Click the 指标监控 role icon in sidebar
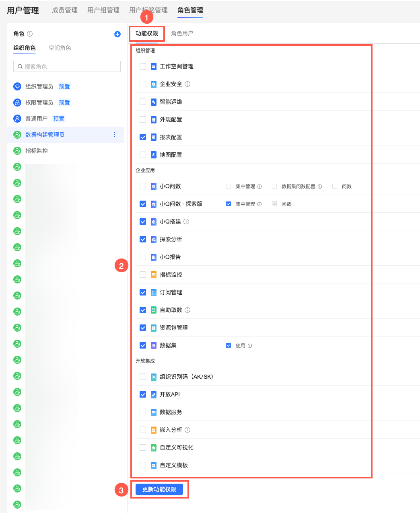This screenshot has width=420, height=513. tap(17, 151)
